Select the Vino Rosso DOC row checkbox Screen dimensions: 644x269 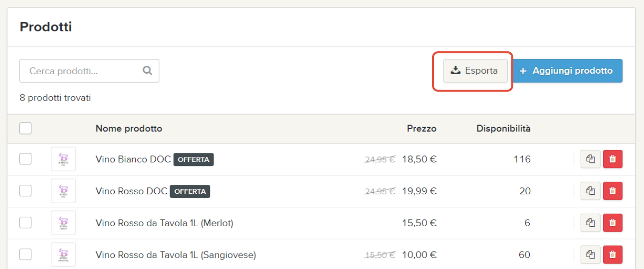coord(25,191)
